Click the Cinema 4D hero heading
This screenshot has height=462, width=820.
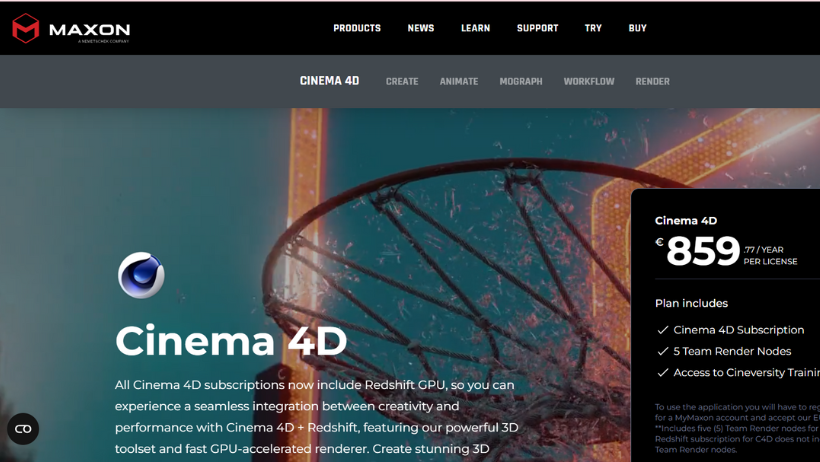click(231, 341)
